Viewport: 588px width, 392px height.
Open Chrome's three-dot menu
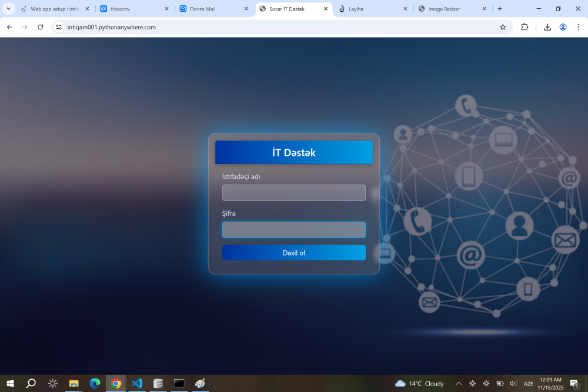click(579, 27)
